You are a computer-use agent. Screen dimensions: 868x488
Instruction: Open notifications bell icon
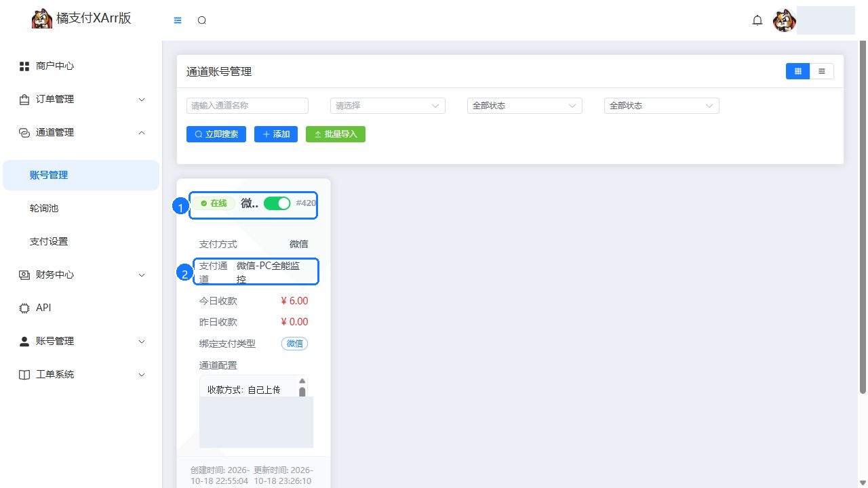[x=757, y=20]
